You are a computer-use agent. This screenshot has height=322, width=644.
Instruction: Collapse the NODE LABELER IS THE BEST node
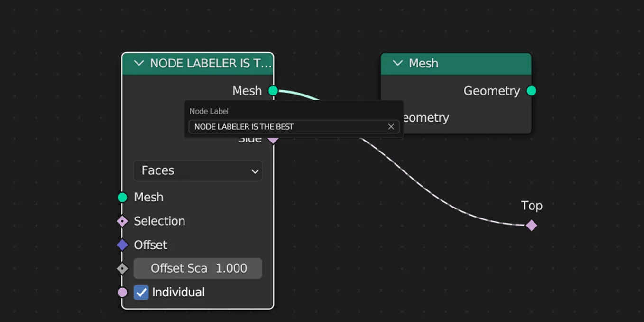[x=138, y=63]
